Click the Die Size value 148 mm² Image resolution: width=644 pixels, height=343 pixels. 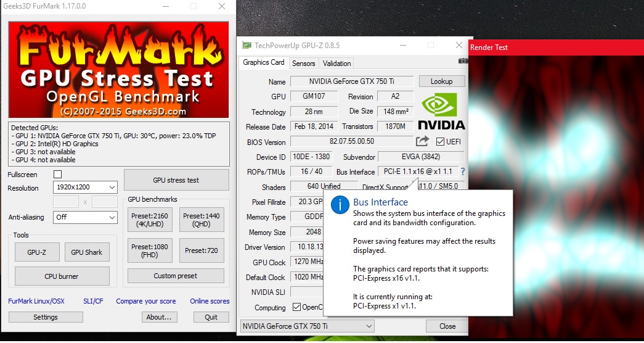coord(395,112)
